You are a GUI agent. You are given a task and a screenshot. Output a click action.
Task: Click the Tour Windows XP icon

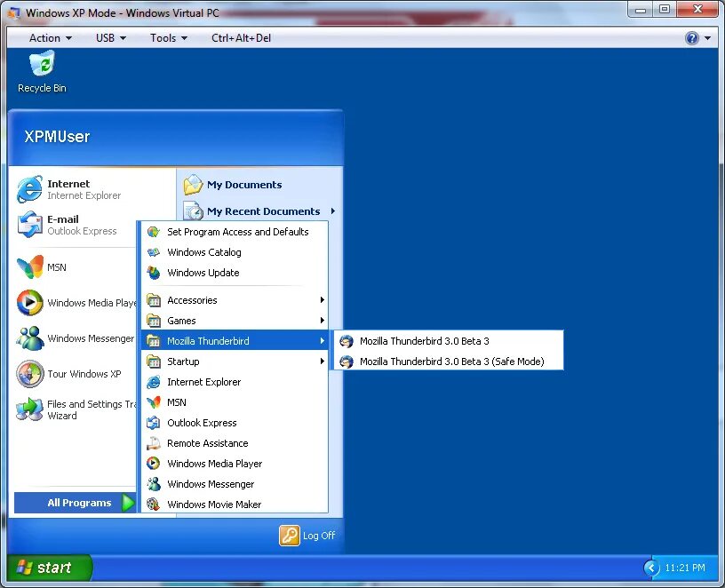click(29, 374)
